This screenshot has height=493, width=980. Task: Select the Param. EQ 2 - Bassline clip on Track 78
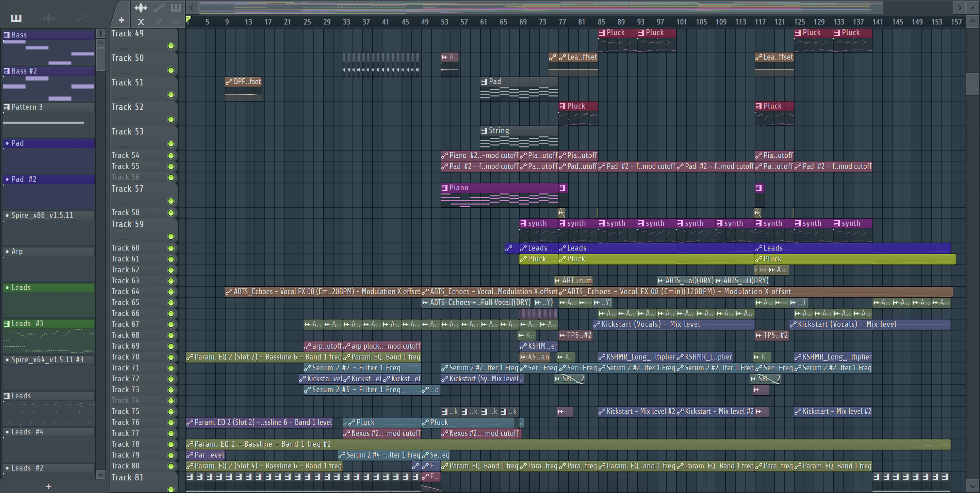[x=568, y=444]
